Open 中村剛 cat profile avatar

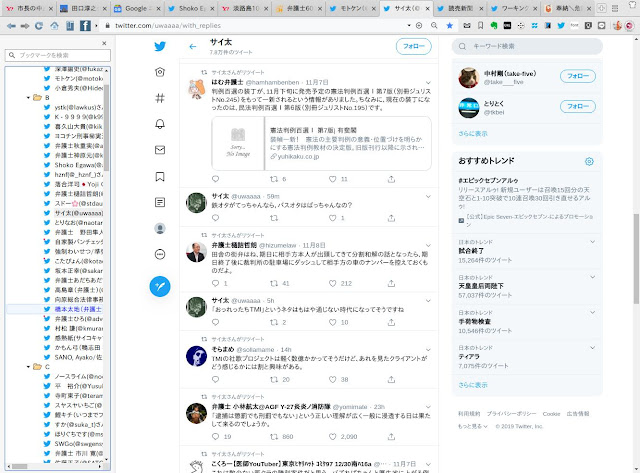(x=469, y=77)
